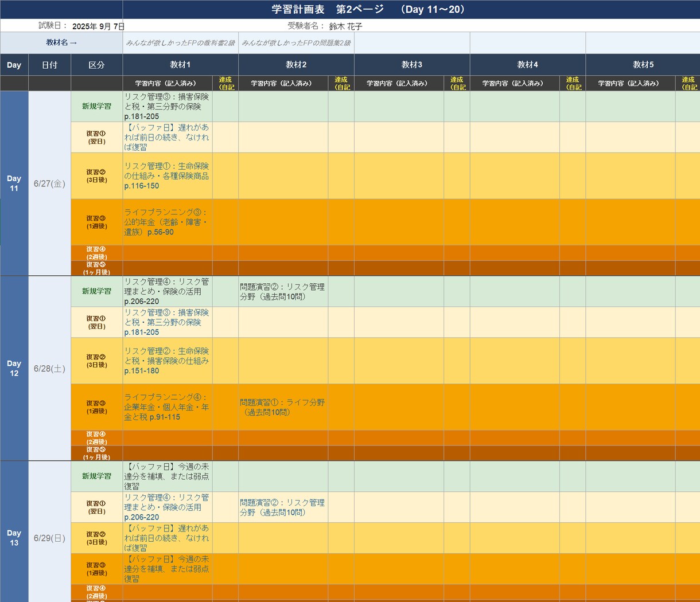This screenshot has width=700, height=602.
Task: Click the "達成" sub-header in the 教材2 group
Action: 341,83
